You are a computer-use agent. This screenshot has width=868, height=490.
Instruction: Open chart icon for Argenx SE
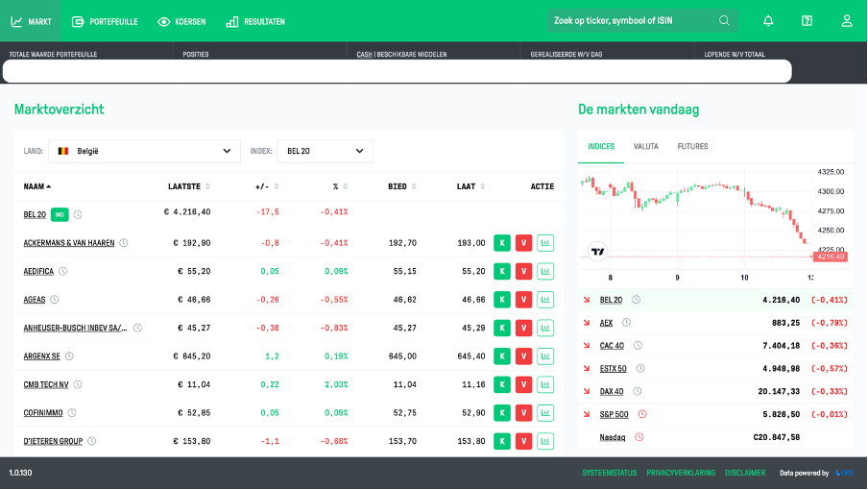coord(545,356)
